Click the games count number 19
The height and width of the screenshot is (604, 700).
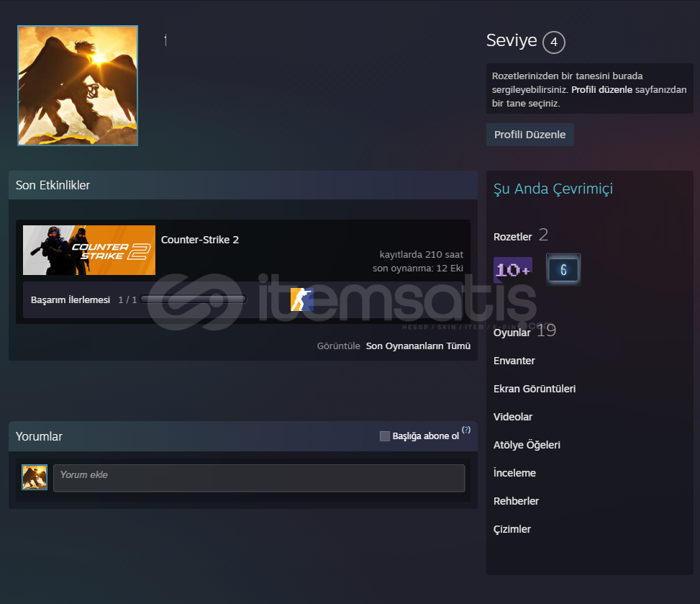coord(546,330)
